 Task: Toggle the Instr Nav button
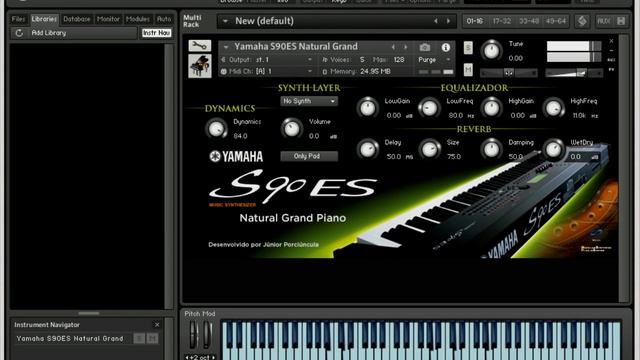[156, 33]
